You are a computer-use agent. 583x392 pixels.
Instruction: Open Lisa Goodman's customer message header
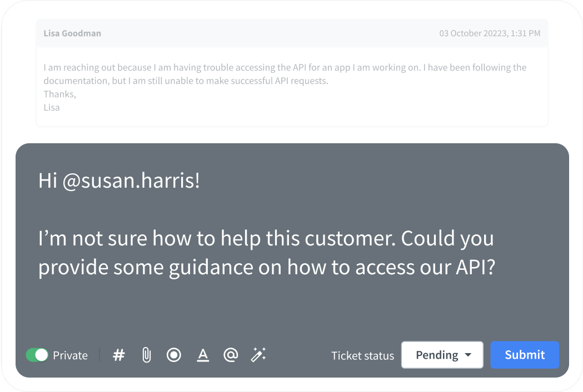click(72, 33)
